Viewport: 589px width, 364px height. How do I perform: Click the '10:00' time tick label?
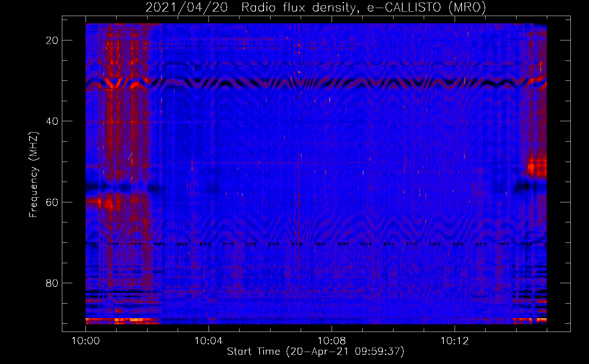86,341
